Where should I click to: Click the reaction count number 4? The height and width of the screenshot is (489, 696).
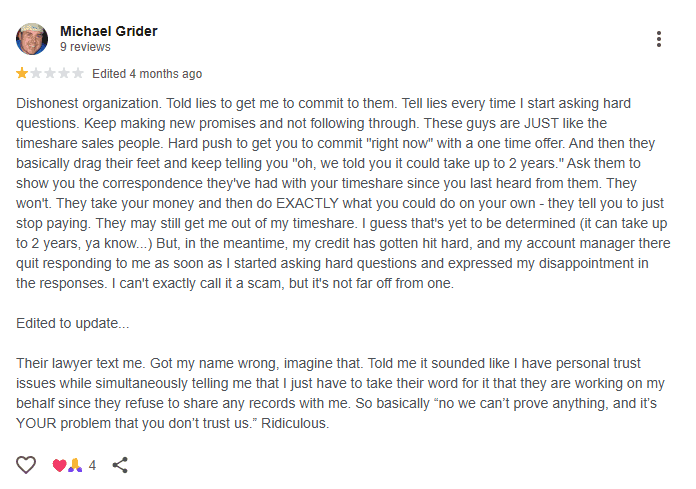point(92,465)
